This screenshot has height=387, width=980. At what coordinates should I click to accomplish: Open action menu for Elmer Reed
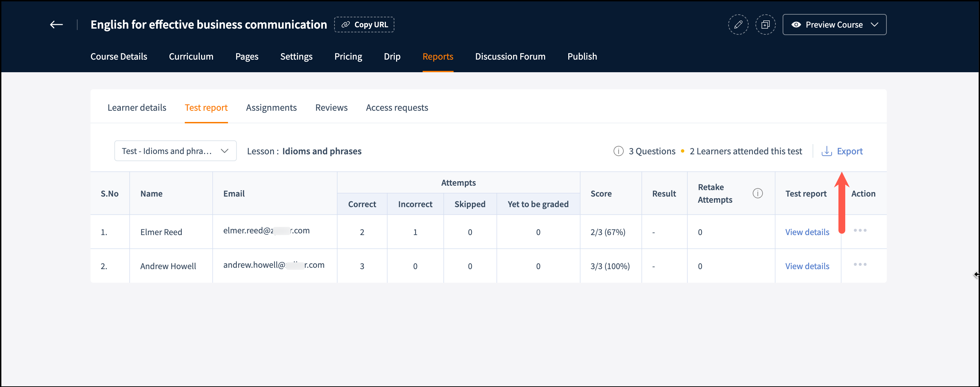pos(860,230)
